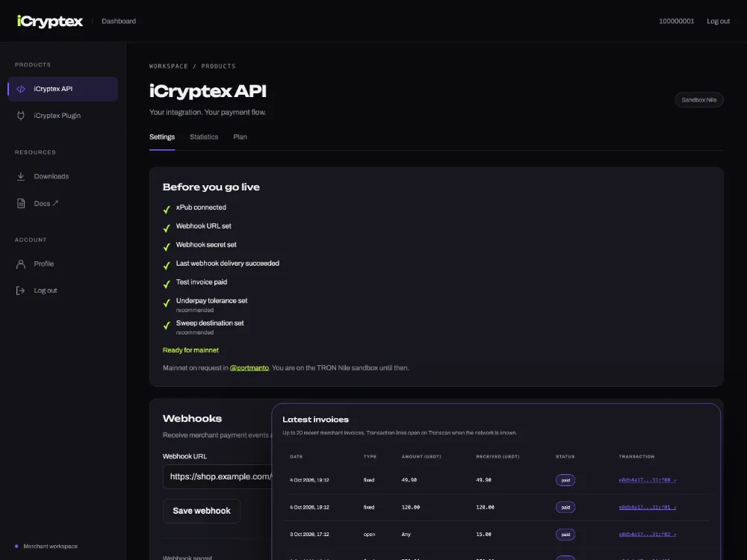747x560 pixels.
Task: Open the Settings tab
Action: click(162, 137)
